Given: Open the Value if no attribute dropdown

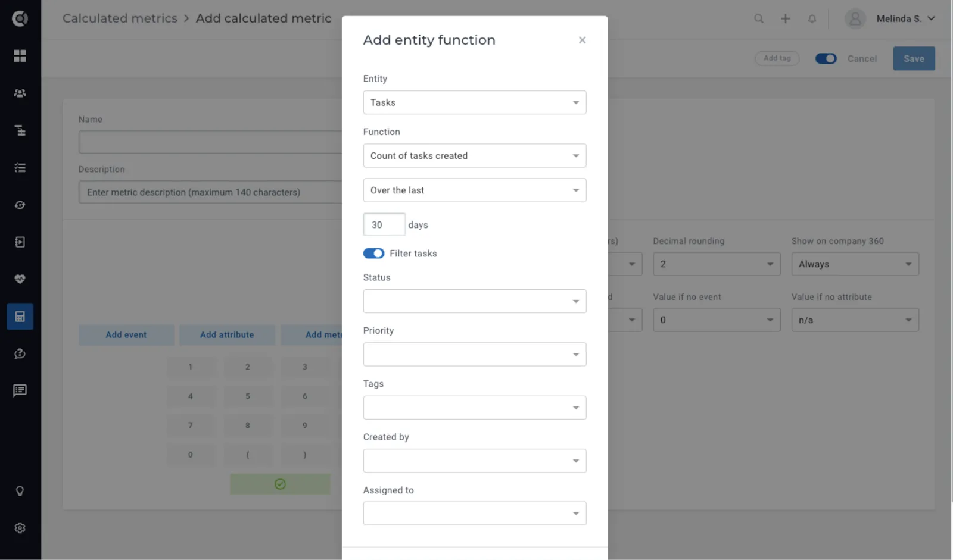Looking at the screenshot, I should point(855,320).
